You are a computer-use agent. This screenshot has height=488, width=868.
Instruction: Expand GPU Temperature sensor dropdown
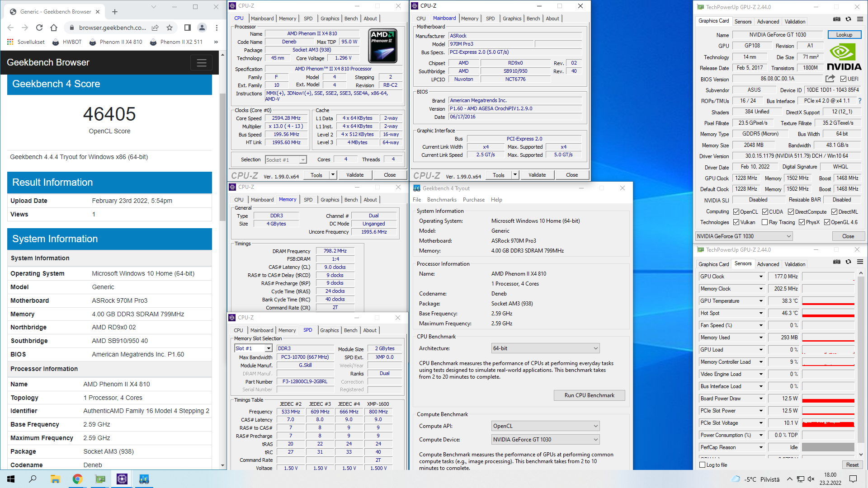pyautogui.click(x=761, y=301)
